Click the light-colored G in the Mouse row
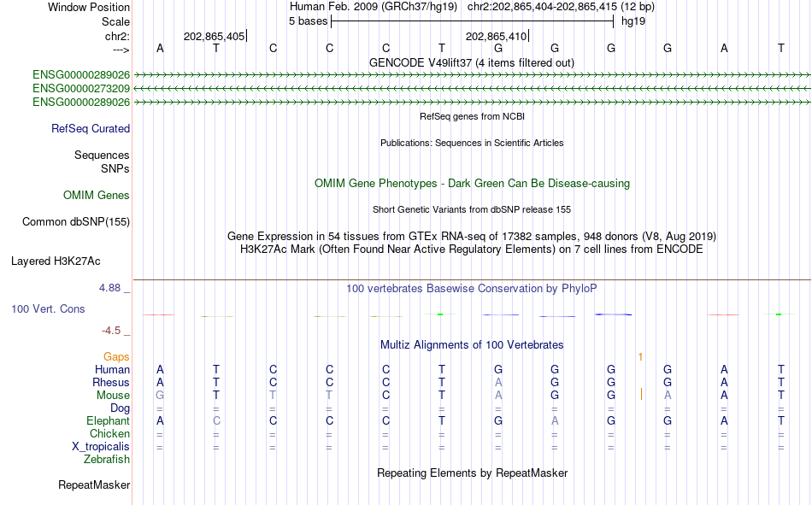This screenshot has height=505, width=812. (160, 395)
